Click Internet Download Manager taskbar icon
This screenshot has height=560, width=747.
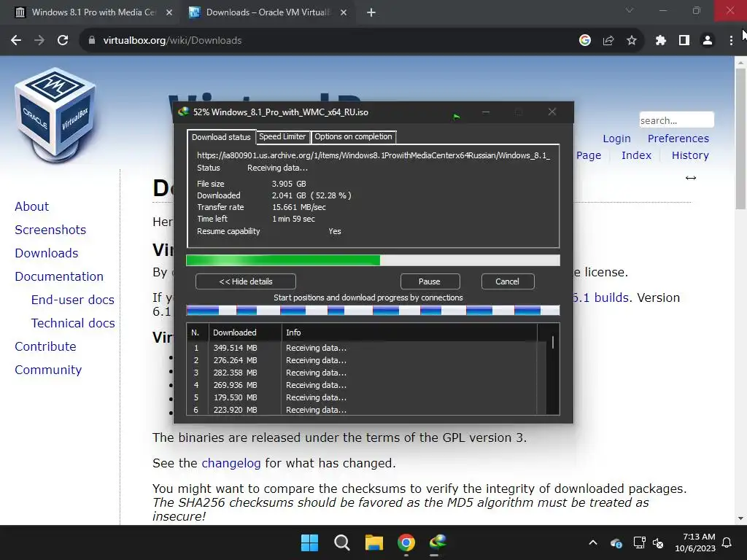438,542
